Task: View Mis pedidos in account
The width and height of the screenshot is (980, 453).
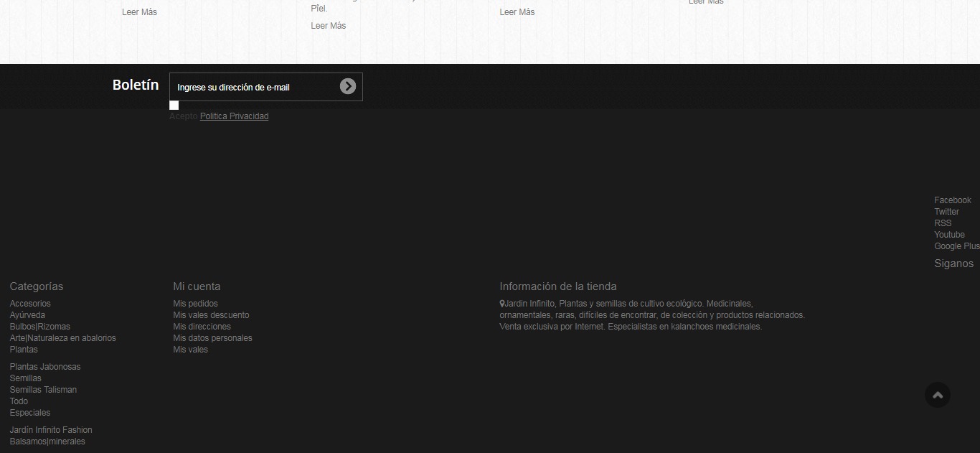Action: pos(195,304)
